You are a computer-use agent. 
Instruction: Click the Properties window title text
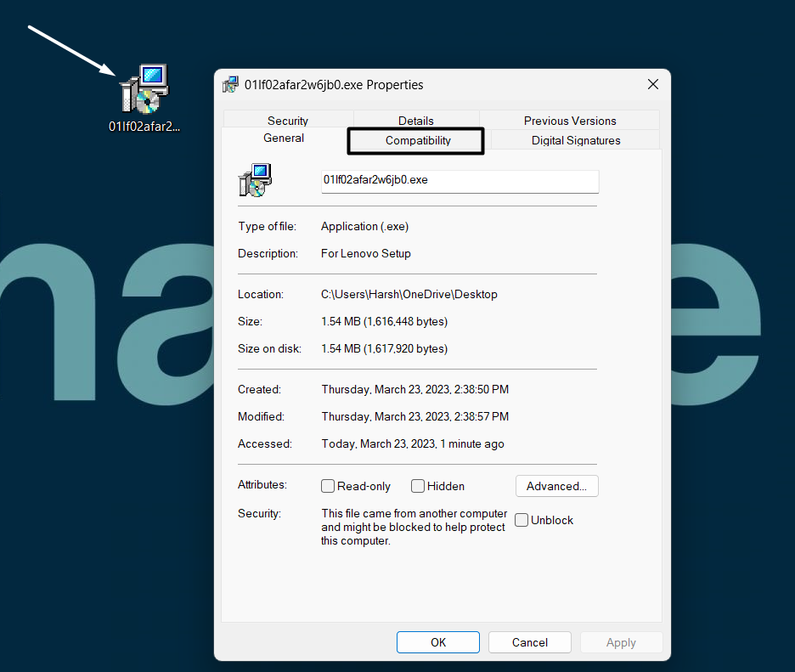[334, 84]
